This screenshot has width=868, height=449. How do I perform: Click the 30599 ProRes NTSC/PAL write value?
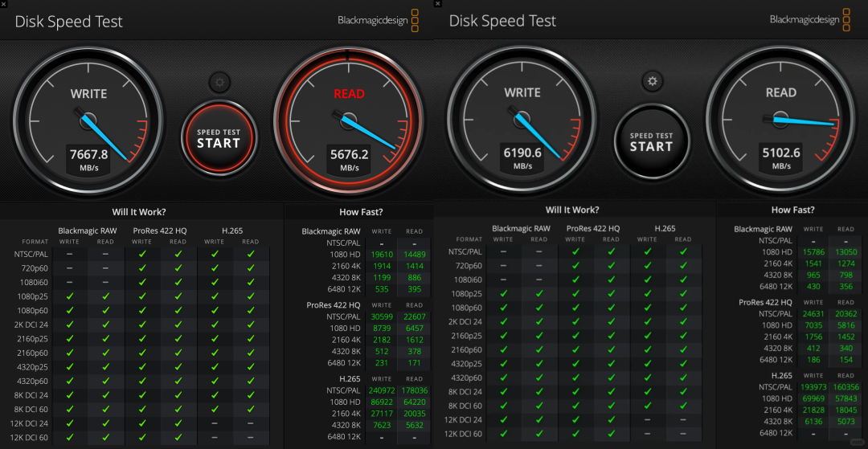382,316
